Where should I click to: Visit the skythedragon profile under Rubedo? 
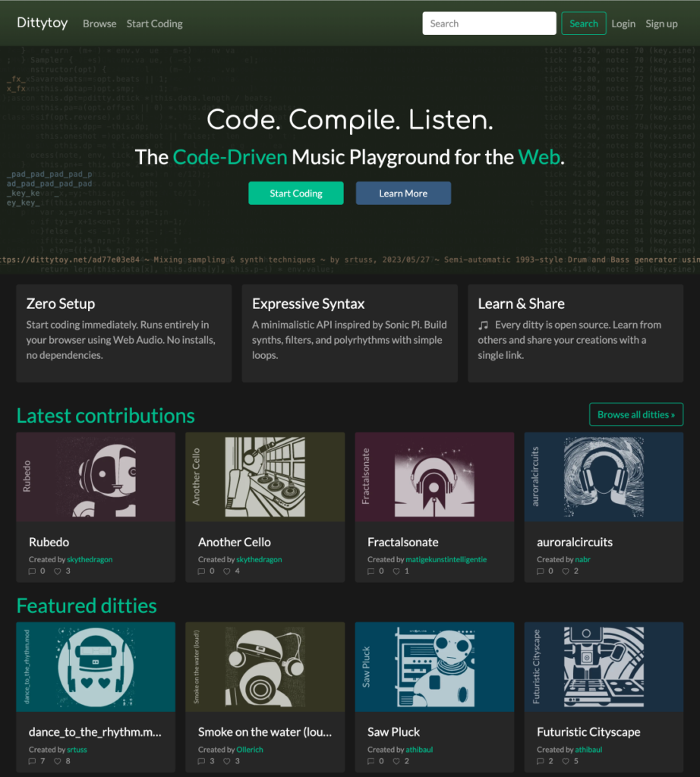(90, 559)
